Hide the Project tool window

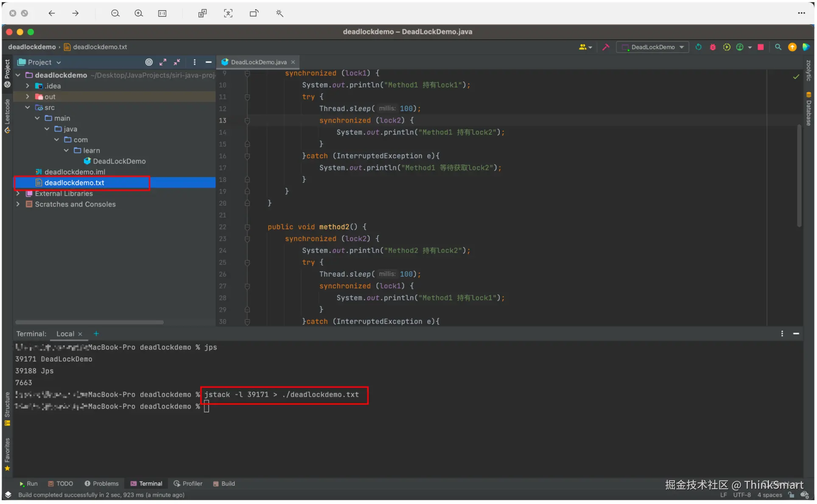coord(208,62)
